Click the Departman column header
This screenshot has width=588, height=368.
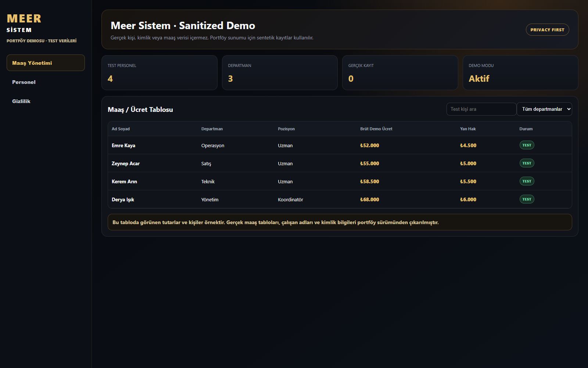click(212, 129)
